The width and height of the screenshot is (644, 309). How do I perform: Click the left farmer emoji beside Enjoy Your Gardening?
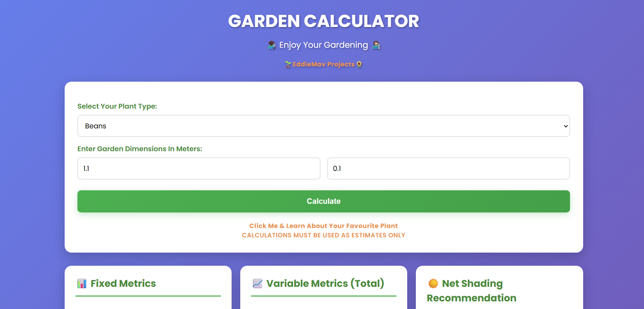click(x=272, y=45)
